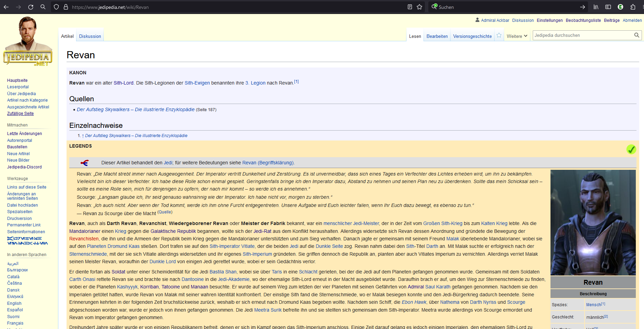Open the Bearbeiten tab
The width and height of the screenshot is (644, 329).
[x=437, y=36]
